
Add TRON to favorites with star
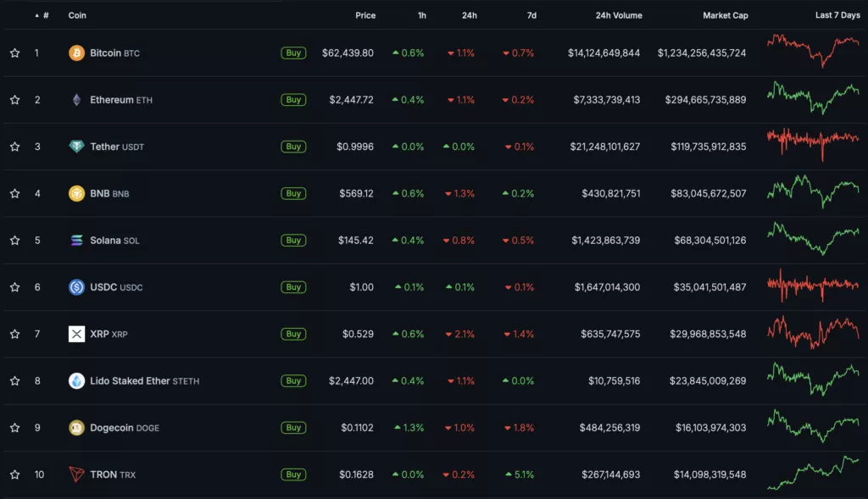pos(14,474)
